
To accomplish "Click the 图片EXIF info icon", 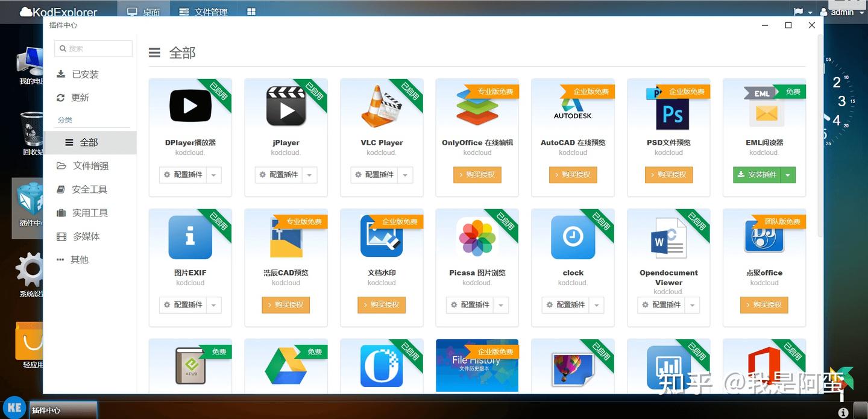I will [x=190, y=237].
